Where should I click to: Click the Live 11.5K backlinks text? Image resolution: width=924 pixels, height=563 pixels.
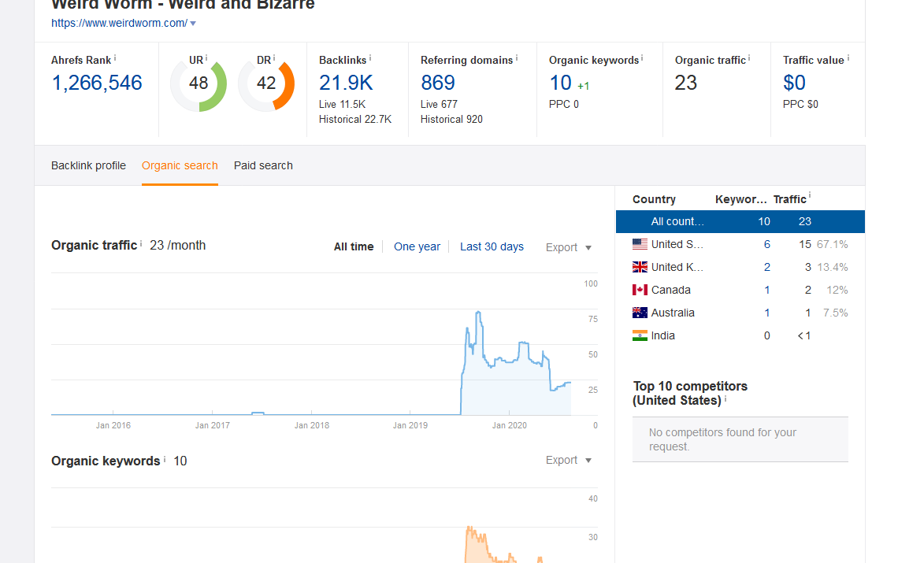coord(343,104)
